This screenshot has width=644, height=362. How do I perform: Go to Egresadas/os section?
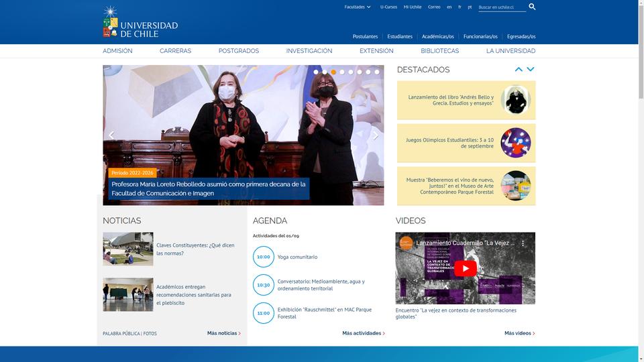(x=521, y=36)
